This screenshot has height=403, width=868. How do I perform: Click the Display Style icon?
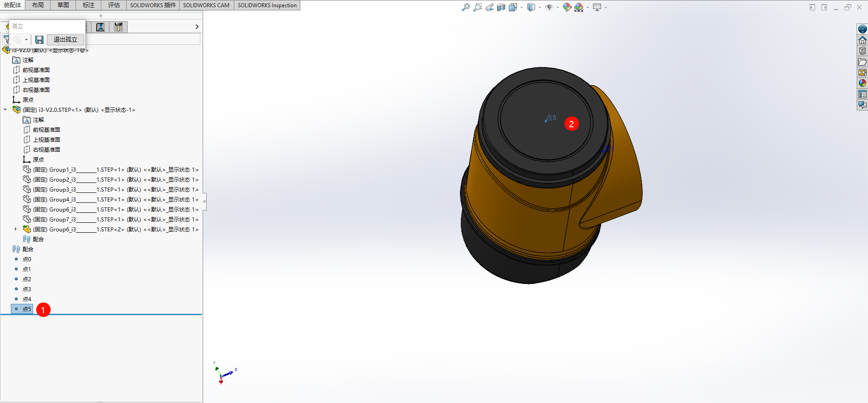531,7
